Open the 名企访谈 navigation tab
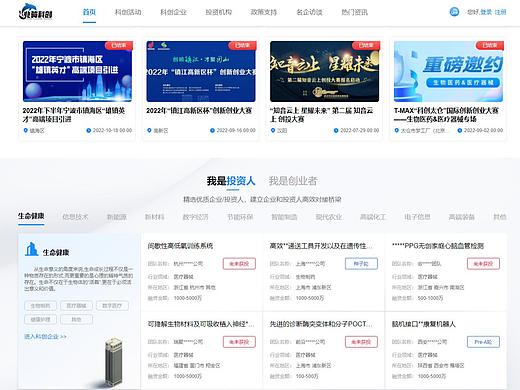This screenshot has width=520, height=390. (309, 12)
